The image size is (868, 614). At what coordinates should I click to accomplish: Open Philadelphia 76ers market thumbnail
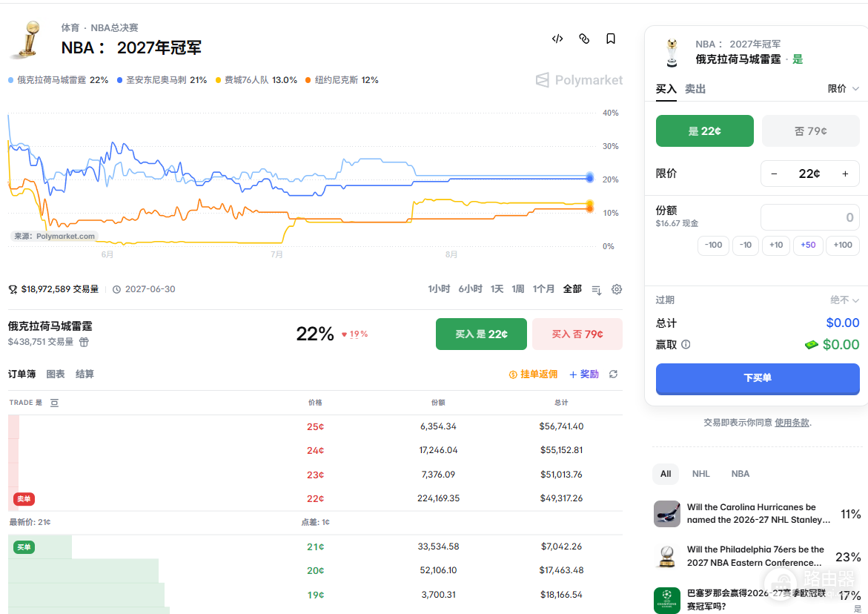click(x=666, y=556)
